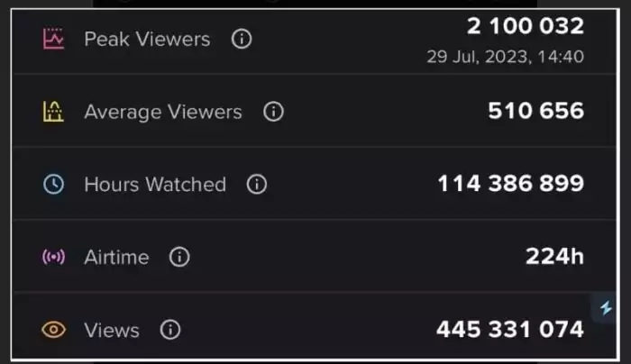Open info tooltip beside Peak Viewers

[241, 39]
